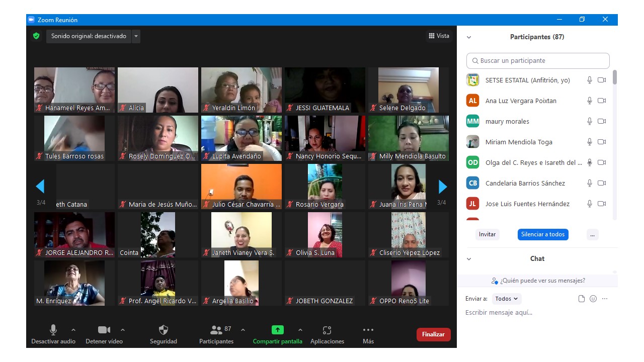
Task: Go to previous gallery page arrow
Action: pyautogui.click(x=40, y=187)
